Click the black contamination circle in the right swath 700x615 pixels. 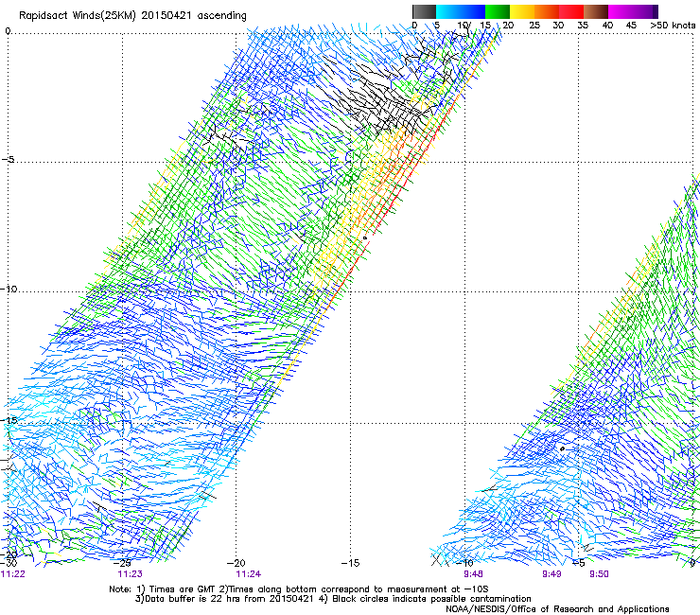point(562,448)
